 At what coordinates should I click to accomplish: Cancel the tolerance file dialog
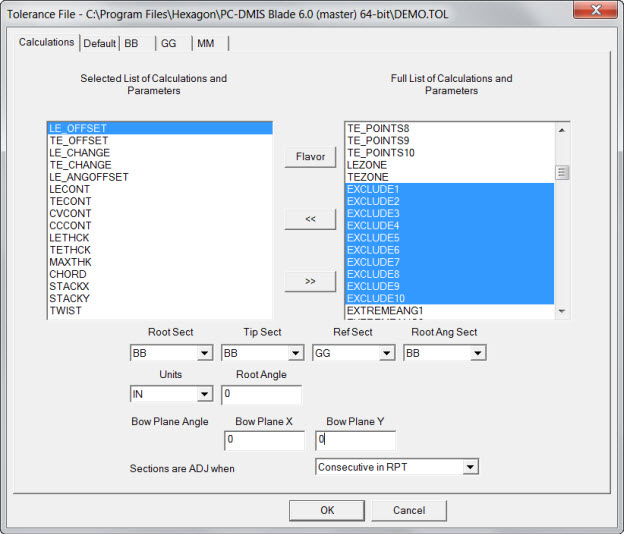tap(408, 510)
